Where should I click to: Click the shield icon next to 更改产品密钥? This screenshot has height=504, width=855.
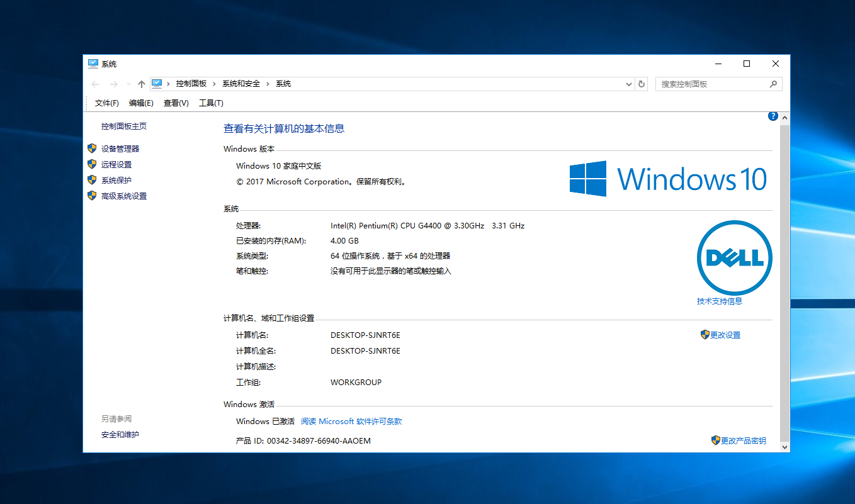(x=716, y=440)
